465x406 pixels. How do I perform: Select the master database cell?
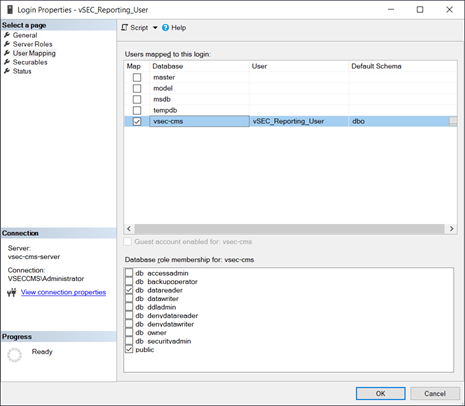pos(199,77)
